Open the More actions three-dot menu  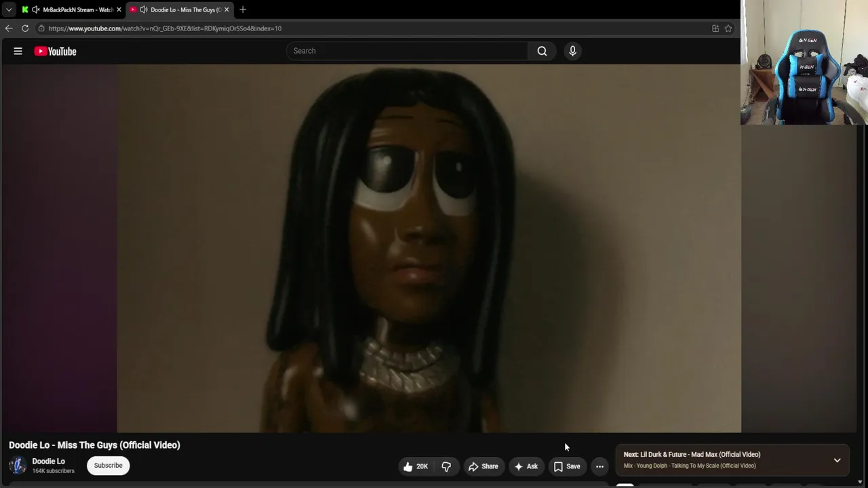(x=599, y=466)
